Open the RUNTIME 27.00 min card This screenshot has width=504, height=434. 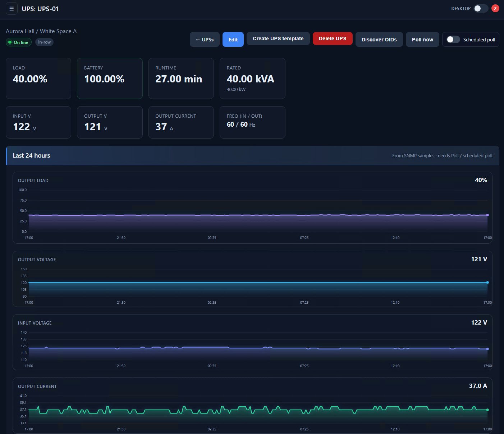[x=181, y=78]
